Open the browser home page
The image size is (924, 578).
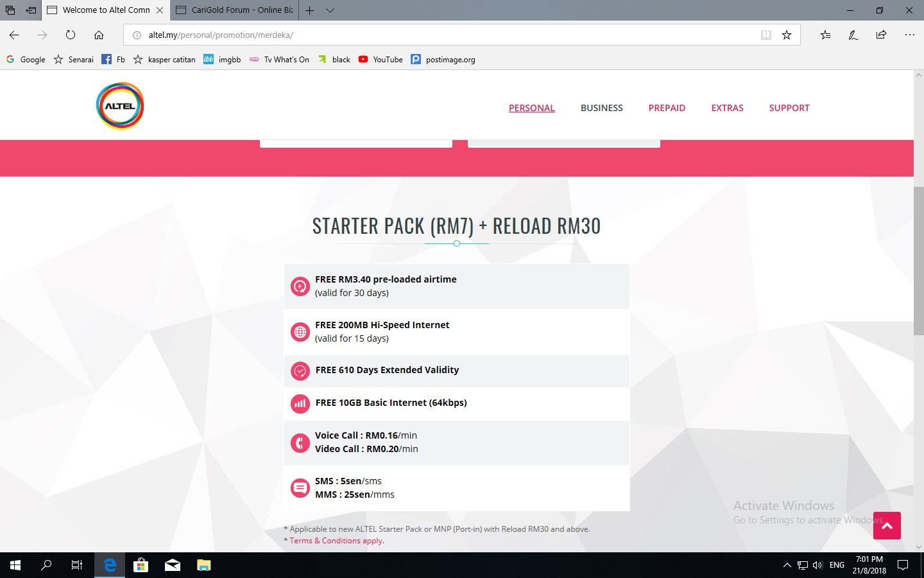(99, 35)
